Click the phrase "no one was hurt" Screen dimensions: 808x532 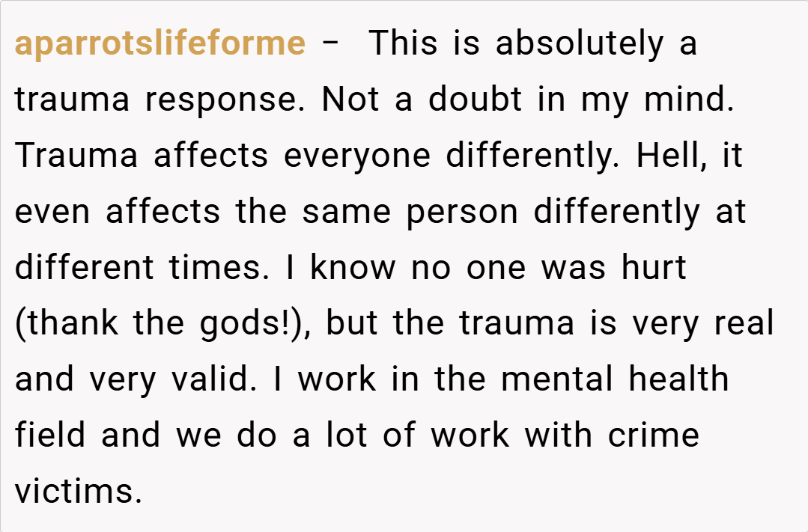tap(549, 268)
